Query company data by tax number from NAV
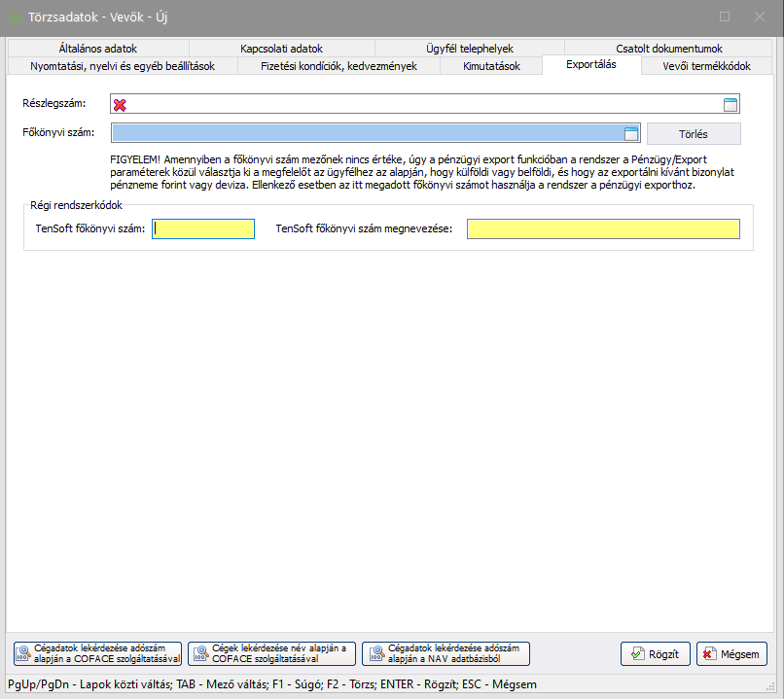 (445, 654)
